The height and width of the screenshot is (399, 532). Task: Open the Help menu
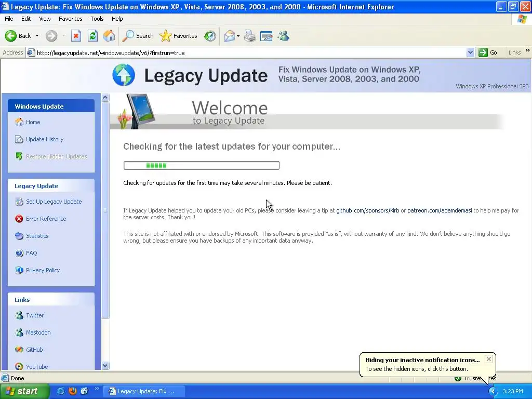point(117,19)
